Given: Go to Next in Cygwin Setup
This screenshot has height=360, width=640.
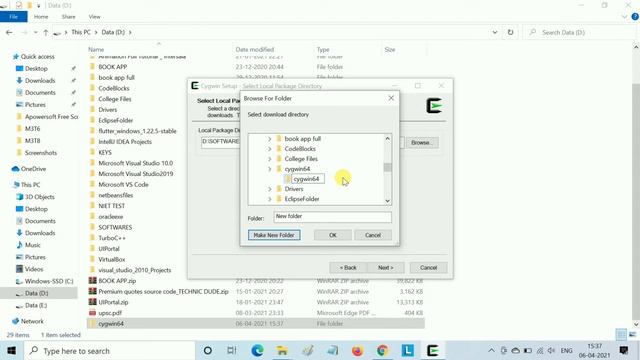Looking at the screenshot, I should click(x=385, y=268).
